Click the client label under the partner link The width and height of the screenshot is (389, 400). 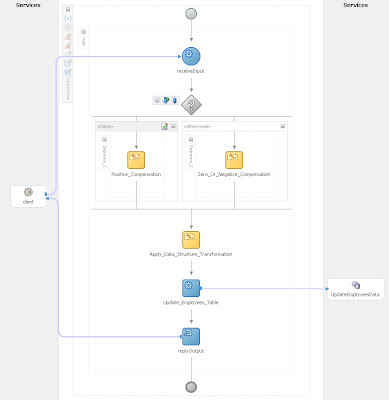tap(28, 202)
